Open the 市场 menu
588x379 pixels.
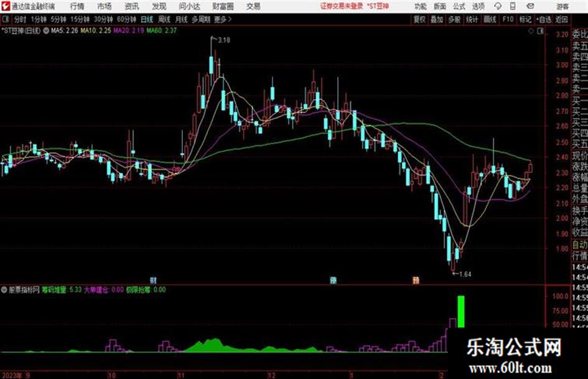tap(105, 6)
